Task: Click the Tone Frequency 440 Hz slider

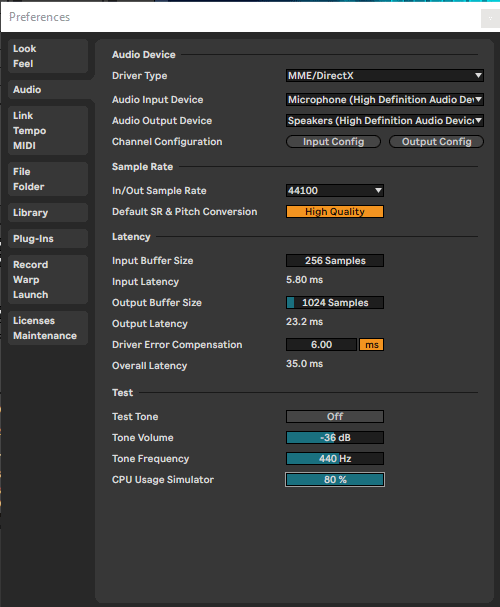Action: pyautogui.click(x=335, y=458)
